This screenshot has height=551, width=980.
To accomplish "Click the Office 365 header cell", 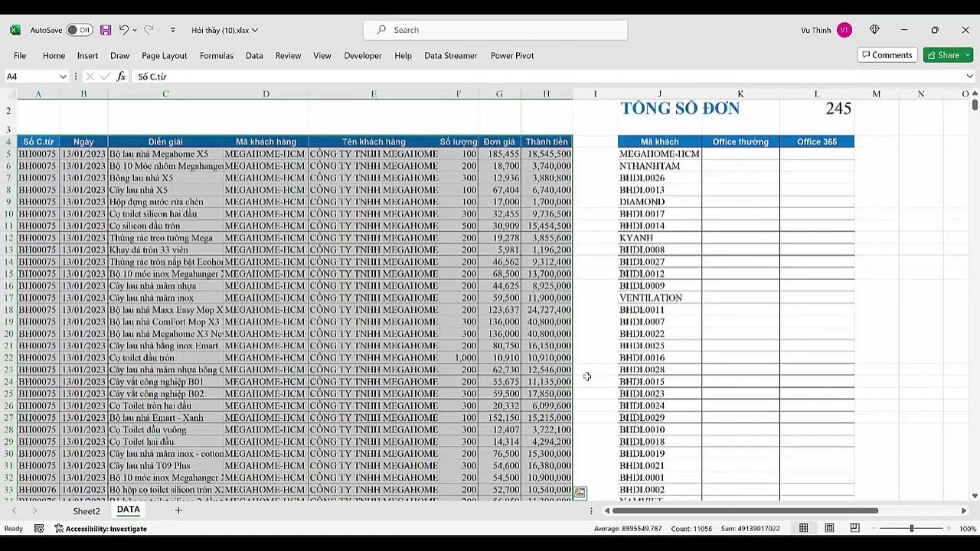I will click(817, 142).
